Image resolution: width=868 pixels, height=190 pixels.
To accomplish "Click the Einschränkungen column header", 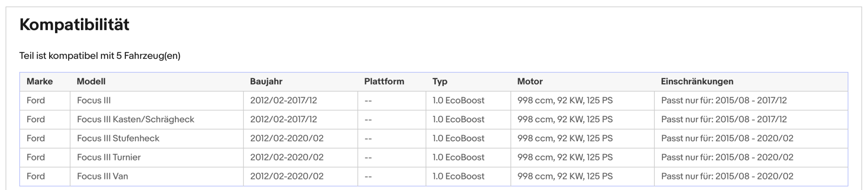I will tap(697, 81).
